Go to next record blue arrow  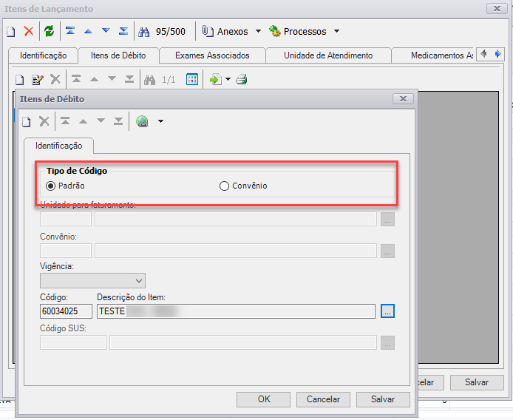pos(106,31)
